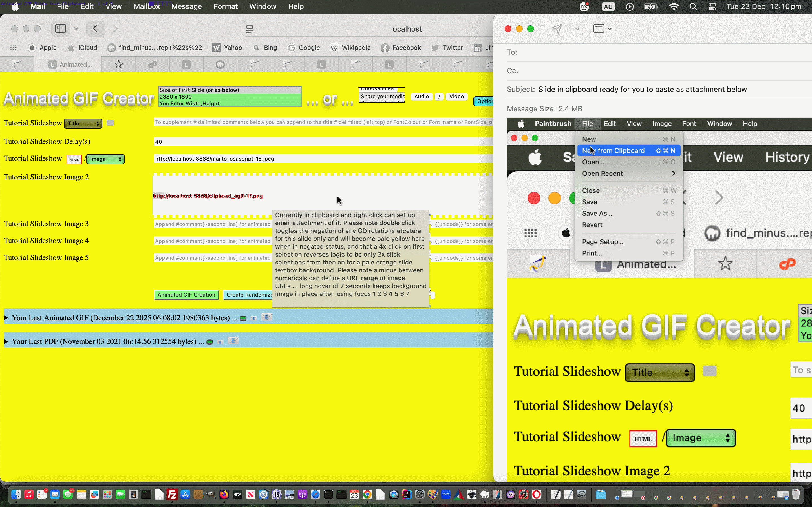Click the Send paper-plane icon in Mail

tap(557, 29)
